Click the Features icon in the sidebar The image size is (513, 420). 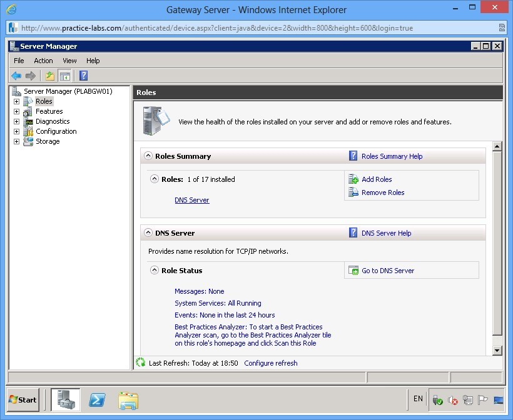[x=28, y=111]
